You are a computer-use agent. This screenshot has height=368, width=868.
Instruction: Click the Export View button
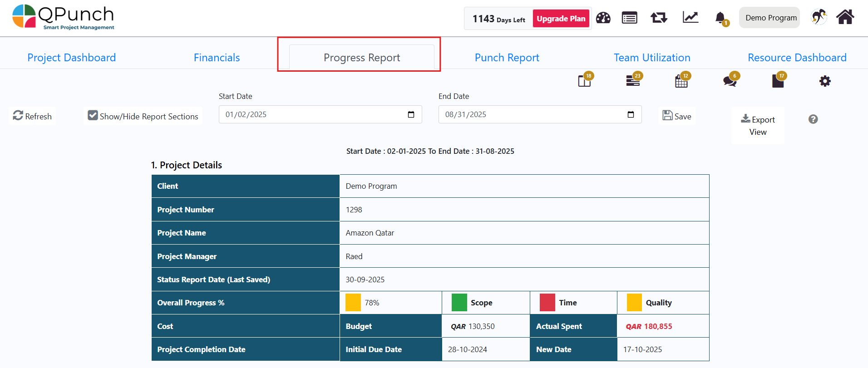coord(758,126)
